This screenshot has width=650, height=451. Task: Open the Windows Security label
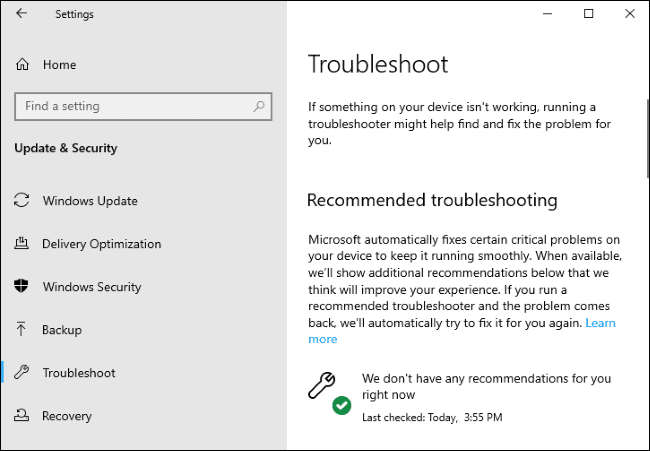[x=92, y=287]
